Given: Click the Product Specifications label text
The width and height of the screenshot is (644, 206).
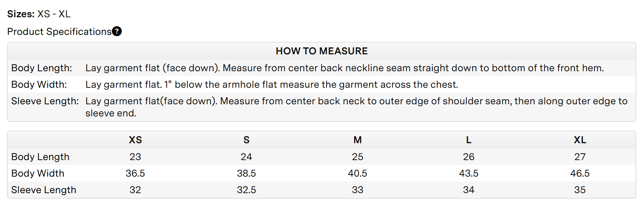Looking at the screenshot, I should [59, 32].
